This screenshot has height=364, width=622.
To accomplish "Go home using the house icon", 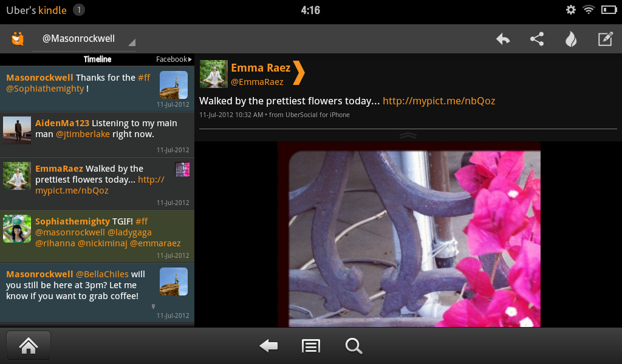I will click(28, 345).
